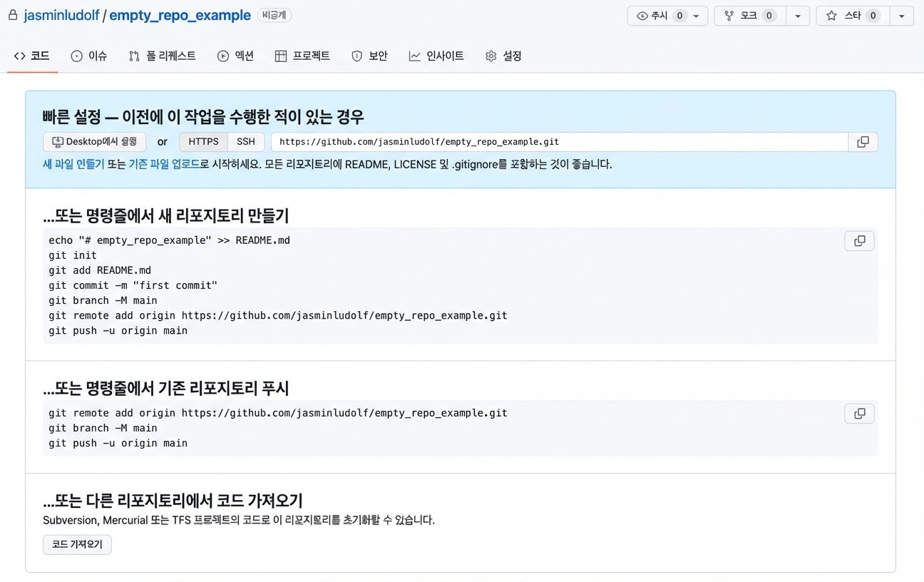This screenshot has height=582, width=924.
Task: Open the empty_repo_example repository link
Action: pyautogui.click(x=180, y=15)
